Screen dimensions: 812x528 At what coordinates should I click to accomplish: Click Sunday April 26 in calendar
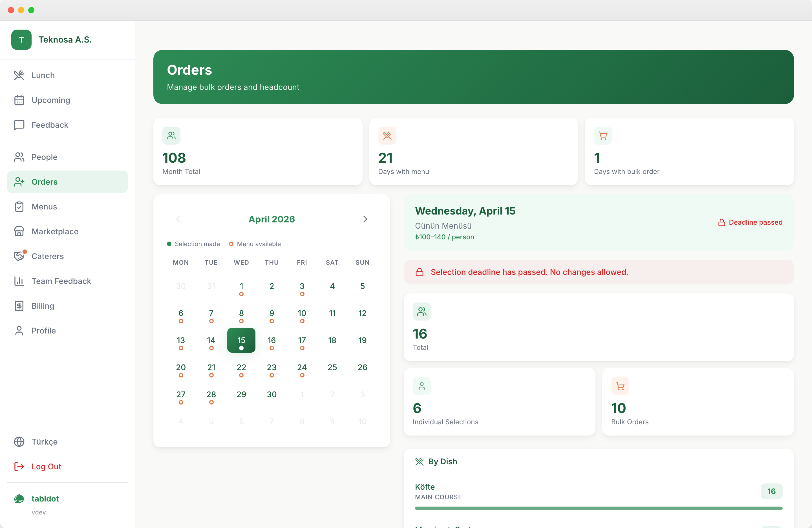tap(362, 367)
